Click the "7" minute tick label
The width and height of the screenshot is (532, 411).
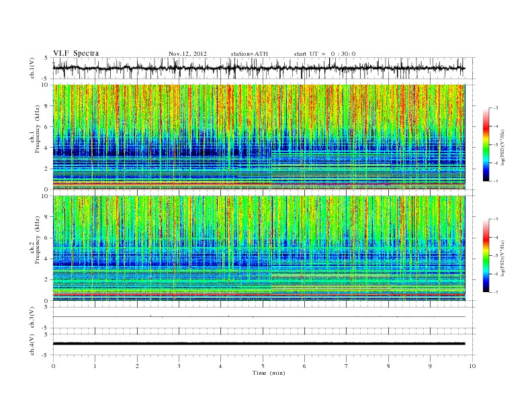click(x=347, y=366)
